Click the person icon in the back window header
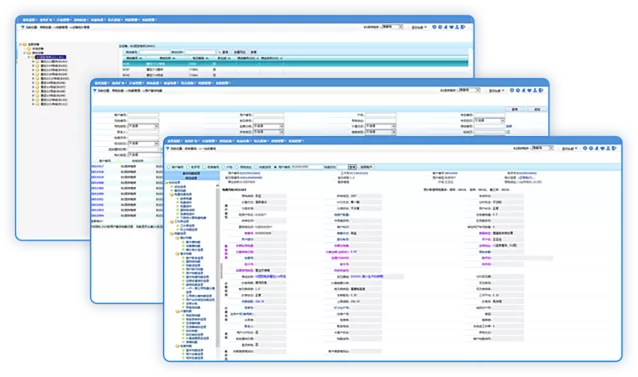 (457, 27)
